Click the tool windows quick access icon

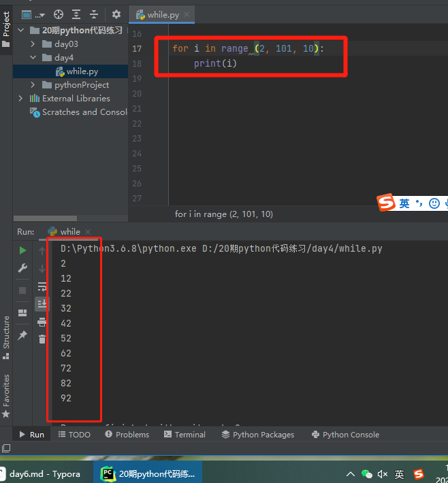pos(6,448)
